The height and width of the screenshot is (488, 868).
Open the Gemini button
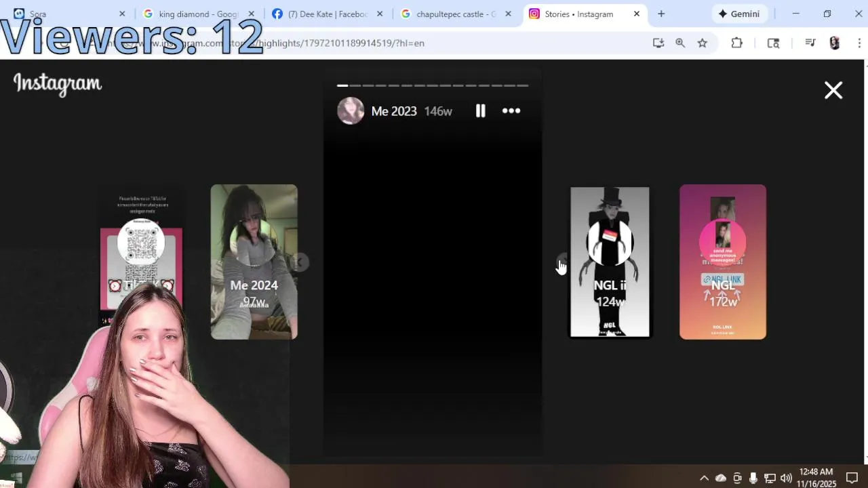tap(739, 14)
